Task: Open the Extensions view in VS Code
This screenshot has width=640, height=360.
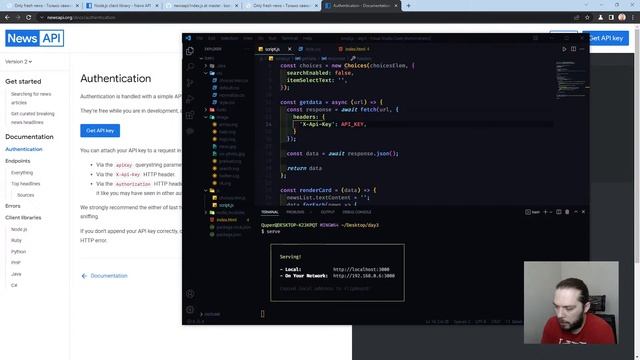Action: (190, 115)
